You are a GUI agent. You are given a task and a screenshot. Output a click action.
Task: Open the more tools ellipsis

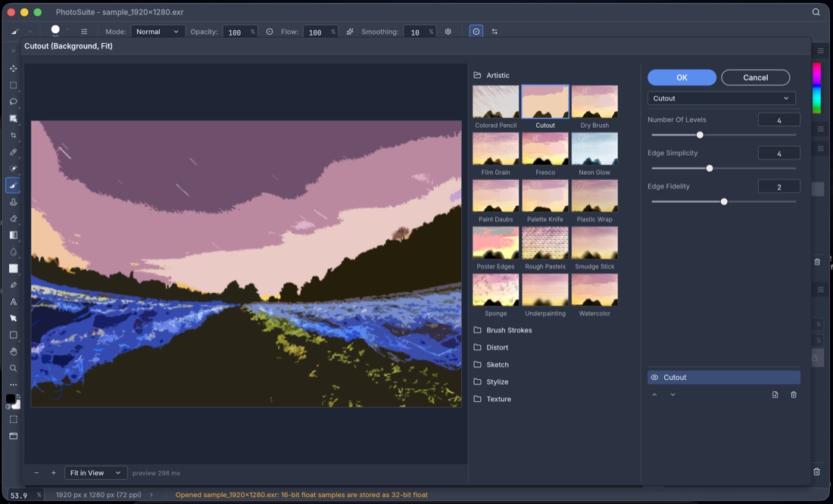14,384
